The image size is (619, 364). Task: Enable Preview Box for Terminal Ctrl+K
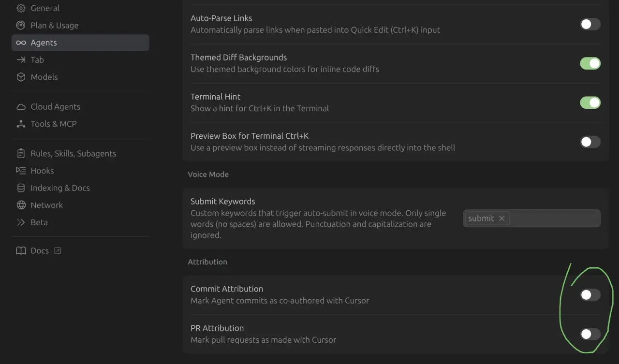tap(590, 142)
